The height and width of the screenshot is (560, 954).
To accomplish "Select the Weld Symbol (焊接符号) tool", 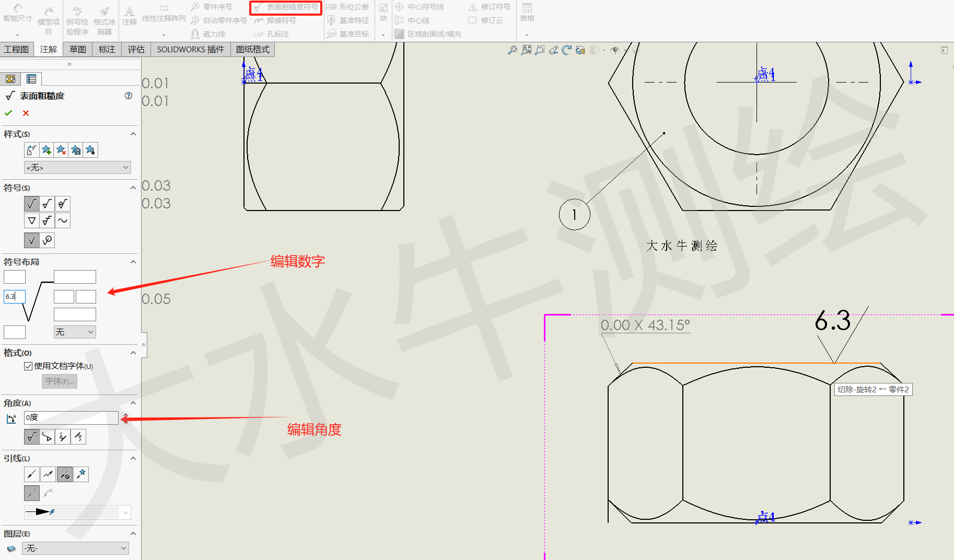I will [275, 20].
